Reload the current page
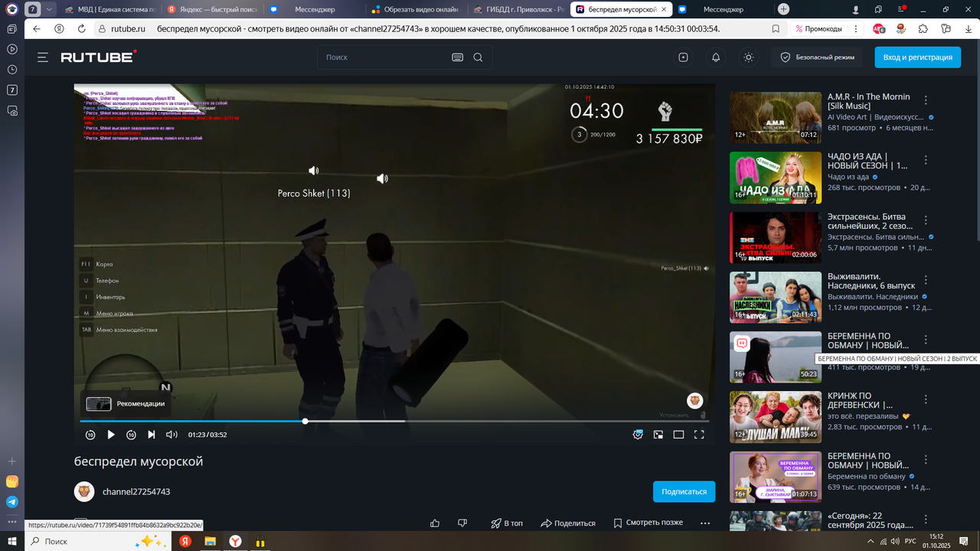980x551 pixels. (x=81, y=28)
